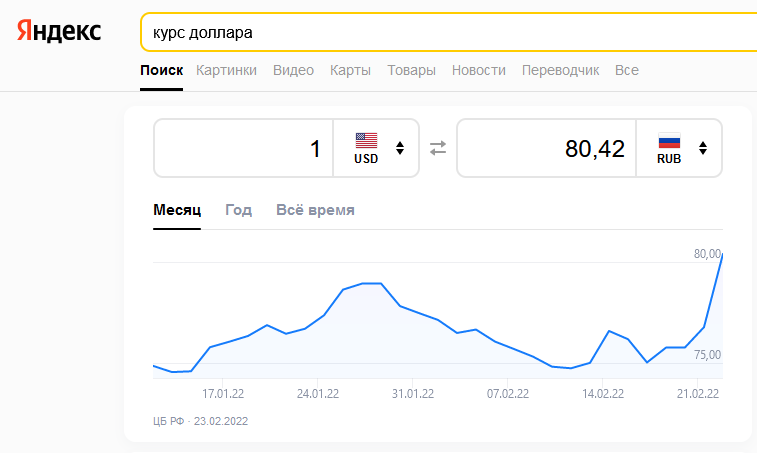Open the Карты tab
This screenshot has height=453, width=757.
click(x=350, y=70)
